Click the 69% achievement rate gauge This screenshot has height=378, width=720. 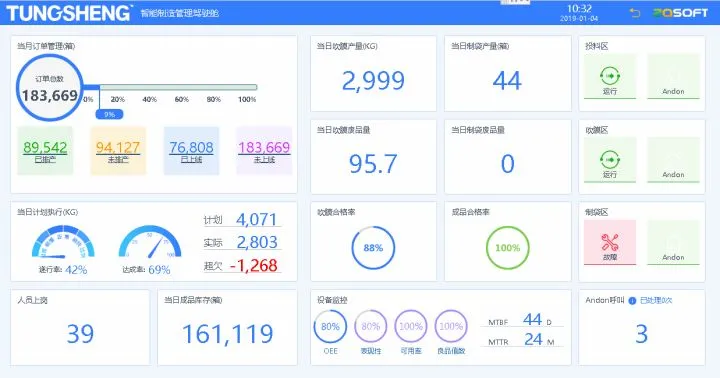click(x=150, y=242)
